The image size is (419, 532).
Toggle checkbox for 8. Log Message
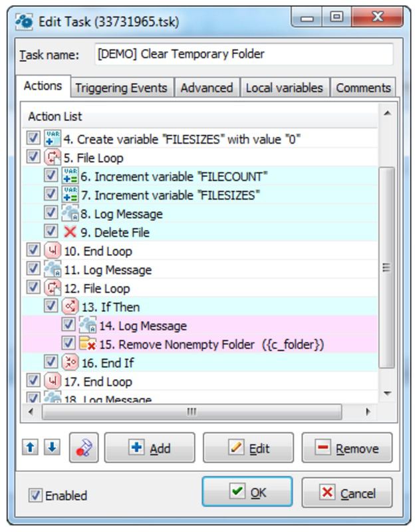click(x=51, y=213)
